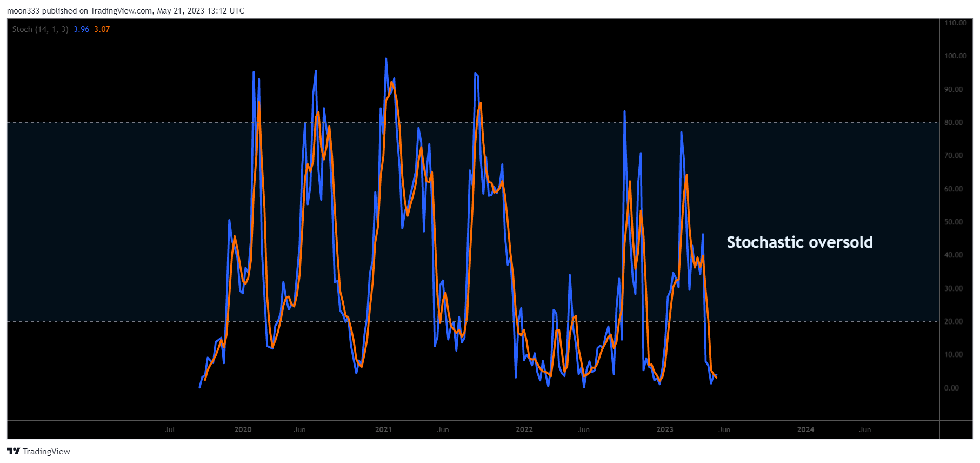This screenshot has width=980, height=463.
Task: Click the 30.00 price scale label
Action: tap(954, 288)
